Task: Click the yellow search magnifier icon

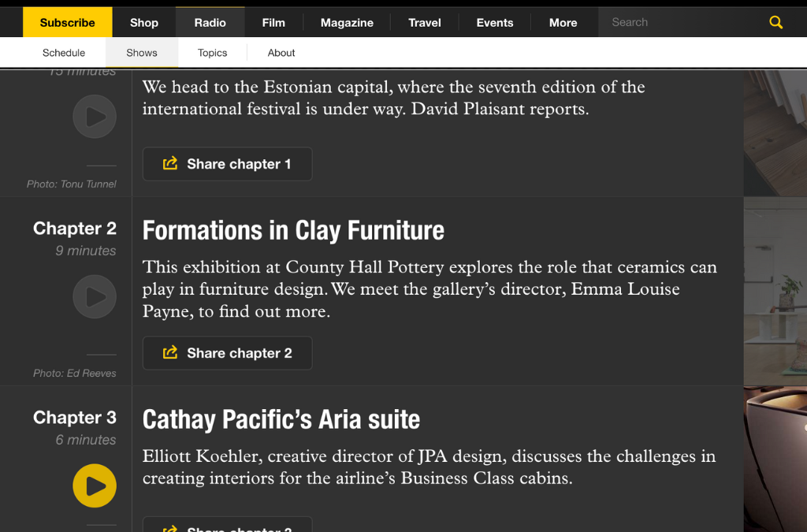Action: click(x=775, y=22)
